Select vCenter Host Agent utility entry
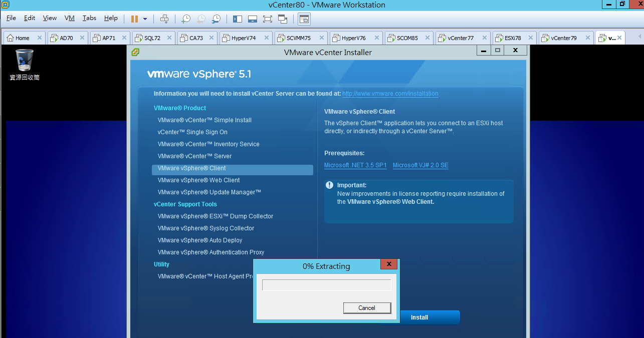Screen dimensions: 644x338 [205, 276]
